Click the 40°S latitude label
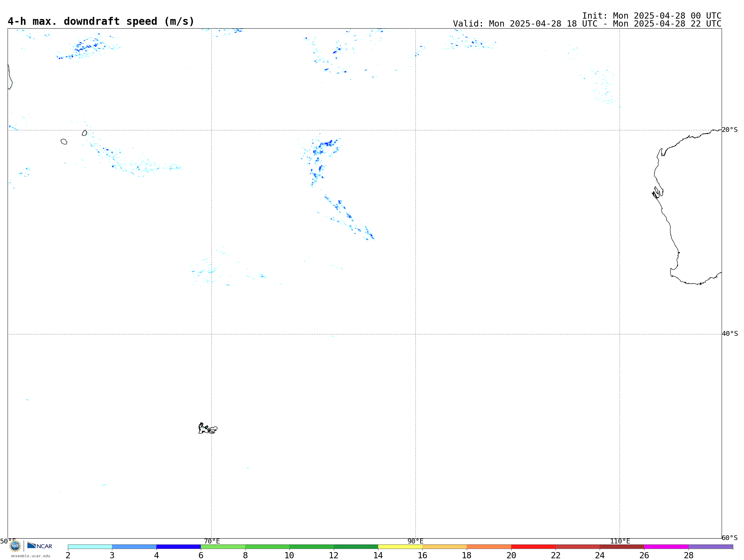 pos(730,334)
